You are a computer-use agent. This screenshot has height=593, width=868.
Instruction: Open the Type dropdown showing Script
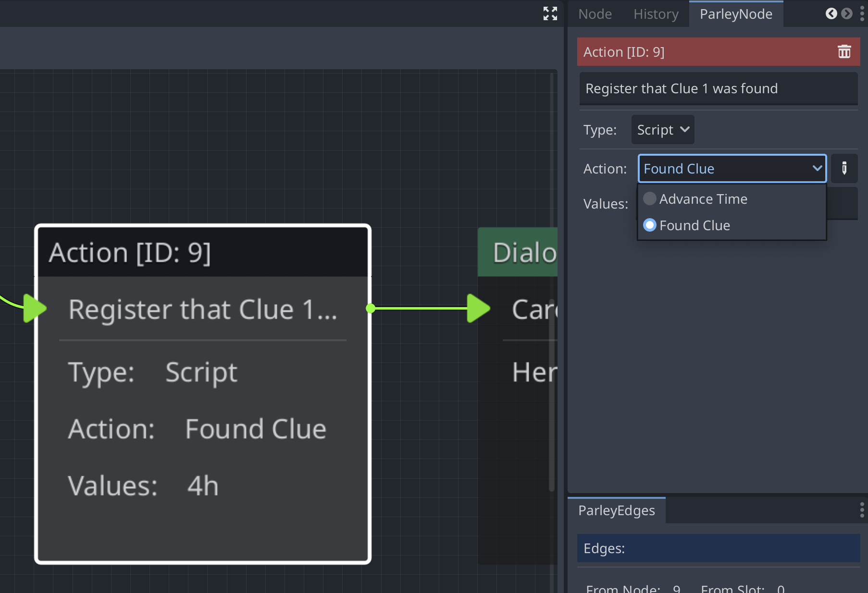[x=662, y=129]
